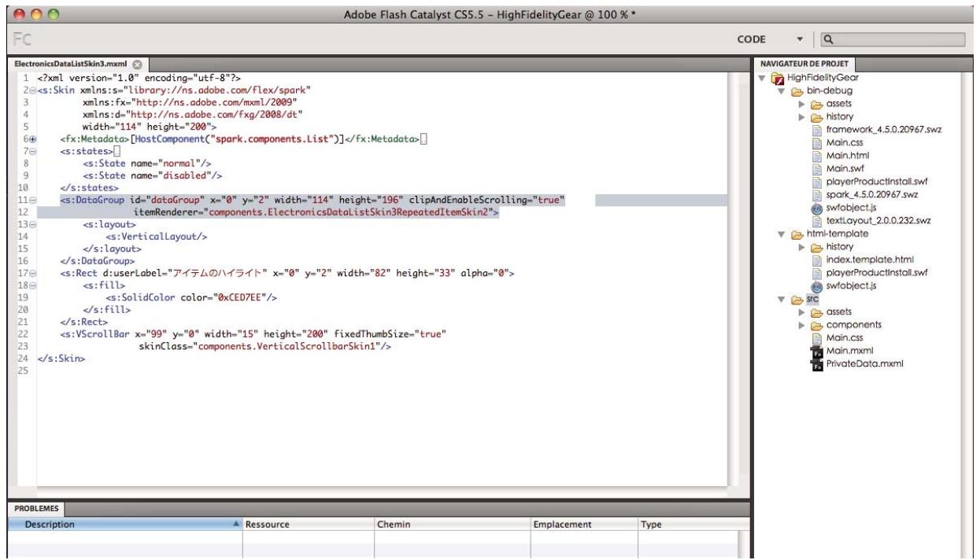Click the framework_4.5.0.20967.swz file icon
The width and height of the screenshot is (980, 560).
tap(817, 130)
